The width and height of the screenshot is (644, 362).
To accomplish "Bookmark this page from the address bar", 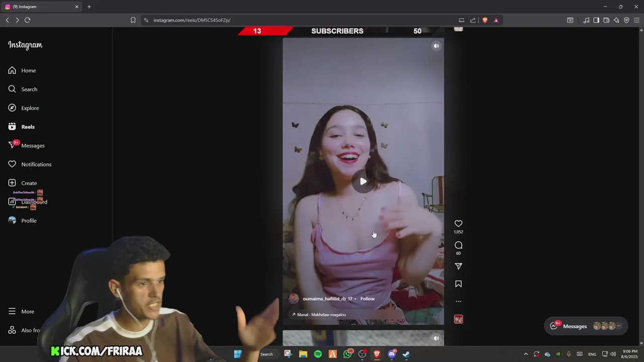I will tap(133, 20).
